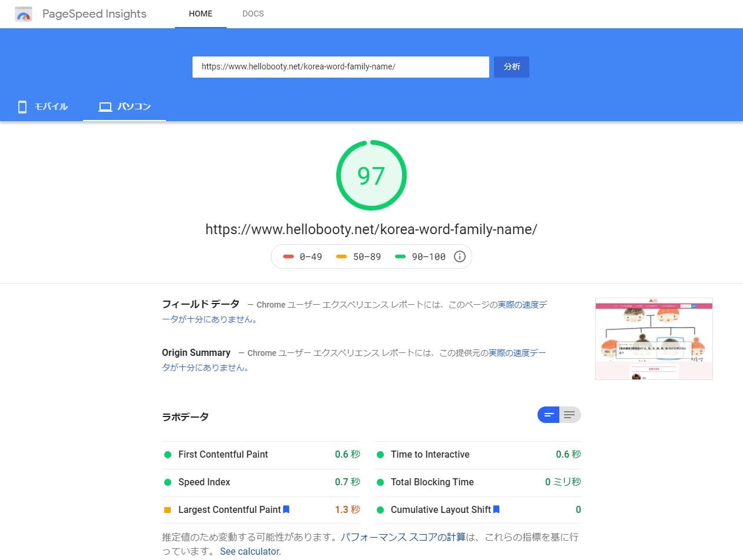This screenshot has height=560, width=743.
Task: Click bookmark icon beside Cumulative Layout Shift
Action: 496,509
